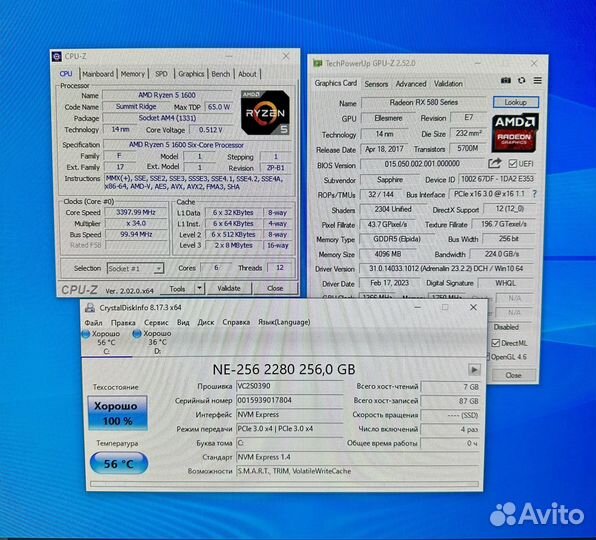Take a GPU-Z screenshot with camera icon
Screen dimensions: 596x540
506,81
